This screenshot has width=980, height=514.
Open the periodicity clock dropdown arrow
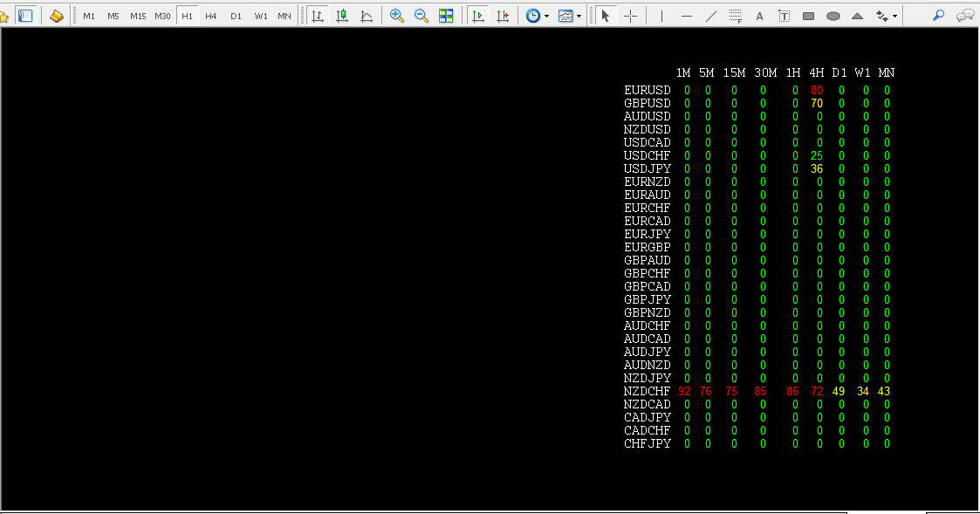coord(546,16)
